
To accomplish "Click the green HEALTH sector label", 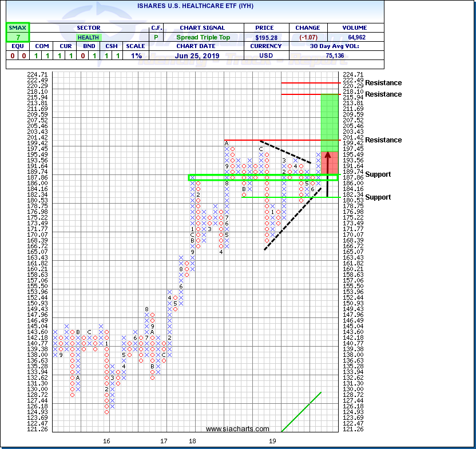I will 88,37.
